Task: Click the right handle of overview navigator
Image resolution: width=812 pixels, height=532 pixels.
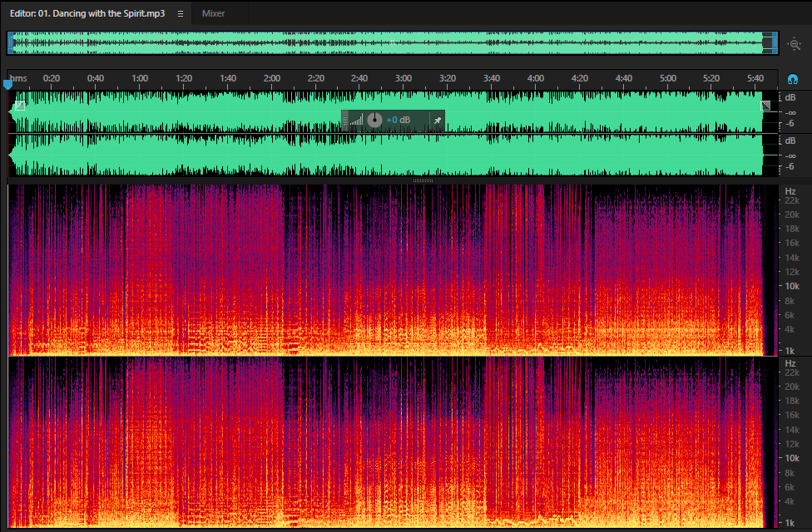Action: pos(775,43)
